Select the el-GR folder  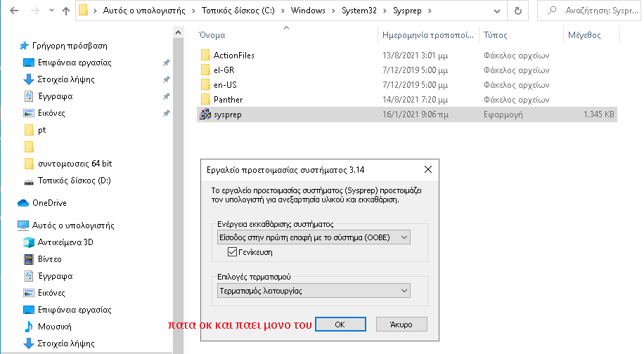click(225, 70)
